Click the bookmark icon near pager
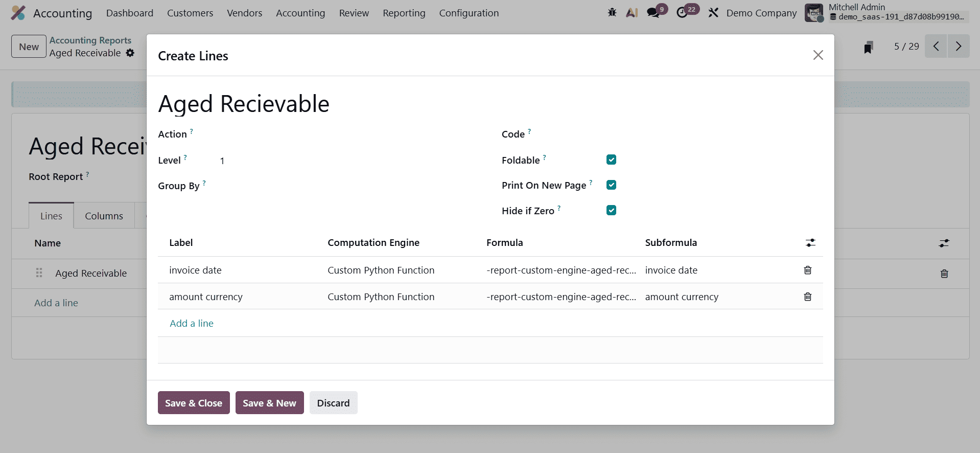The image size is (980, 453). pos(868,47)
